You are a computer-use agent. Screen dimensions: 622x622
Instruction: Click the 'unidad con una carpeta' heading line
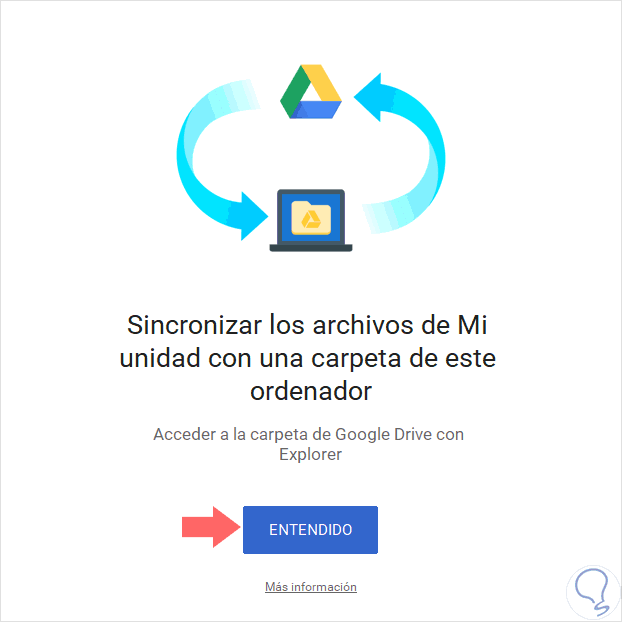tap(307, 359)
